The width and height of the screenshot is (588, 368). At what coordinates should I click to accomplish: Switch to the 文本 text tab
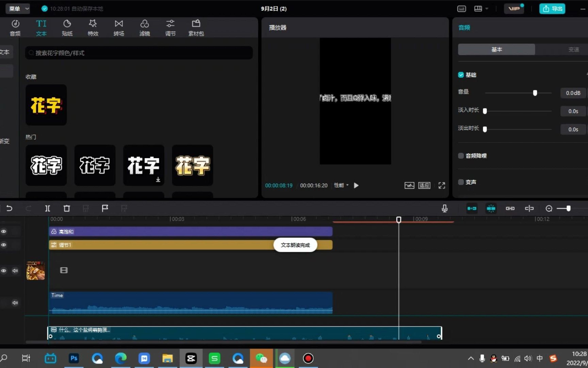pyautogui.click(x=41, y=28)
